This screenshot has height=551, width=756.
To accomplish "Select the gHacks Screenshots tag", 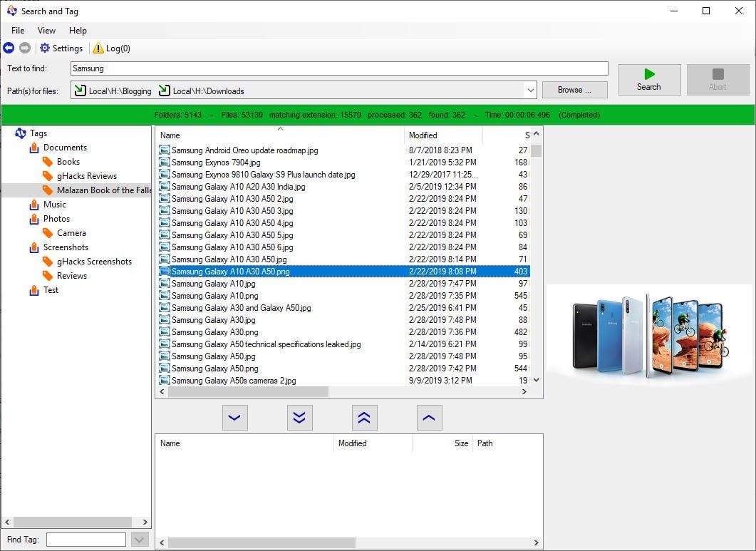I will [x=94, y=261].
